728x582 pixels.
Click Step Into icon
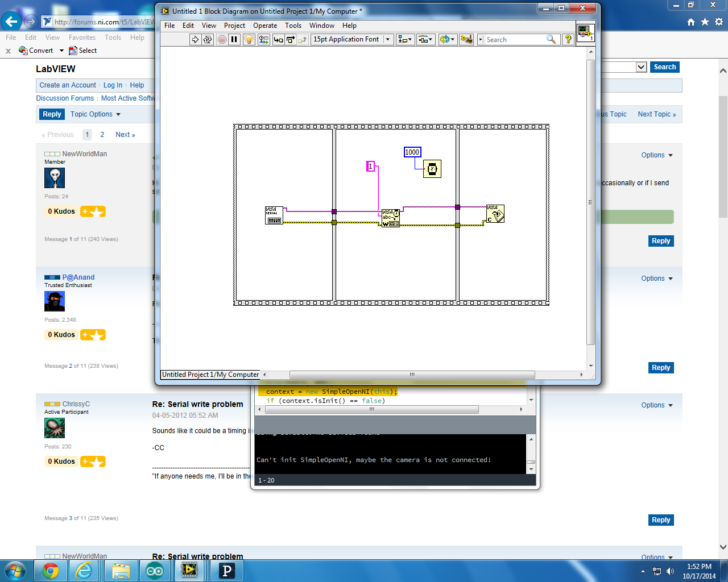(x=278, y=39)
